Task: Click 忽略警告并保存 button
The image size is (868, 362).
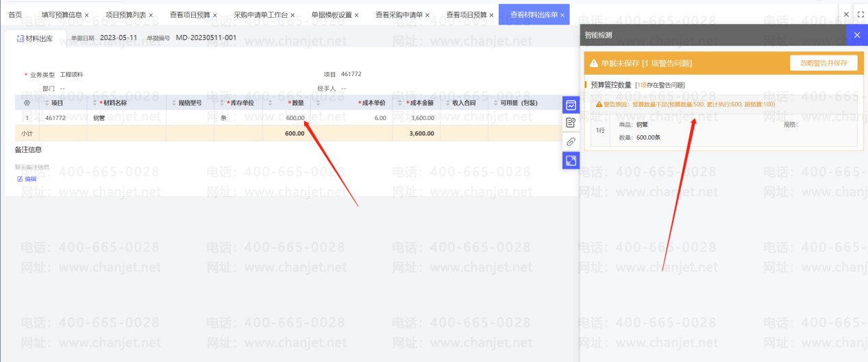Action: 823,63
